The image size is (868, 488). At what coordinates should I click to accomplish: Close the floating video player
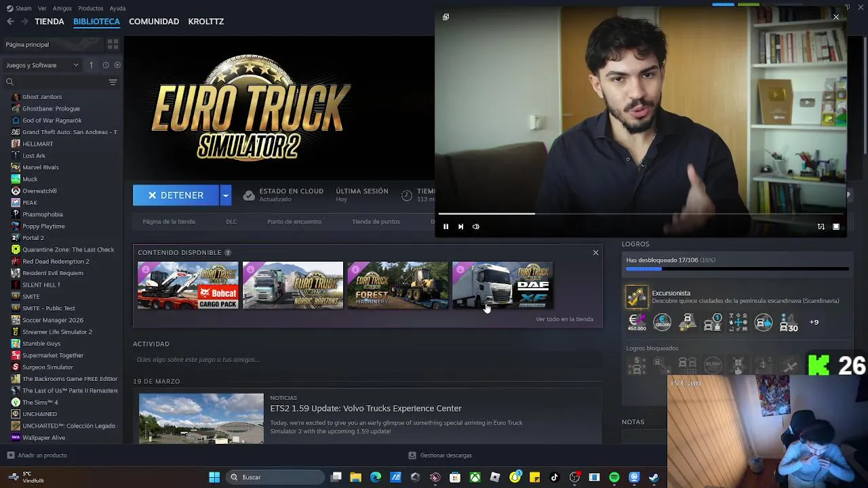coord(835,17)
